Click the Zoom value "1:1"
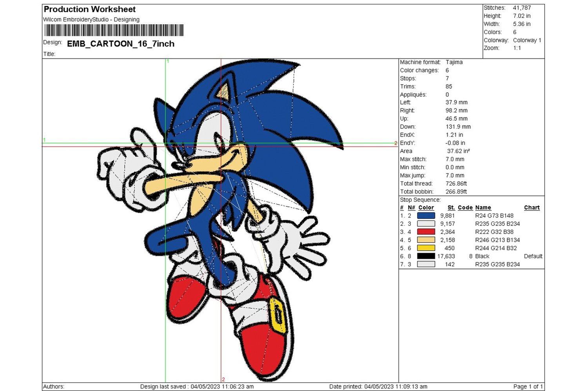 tap(517, 48)
